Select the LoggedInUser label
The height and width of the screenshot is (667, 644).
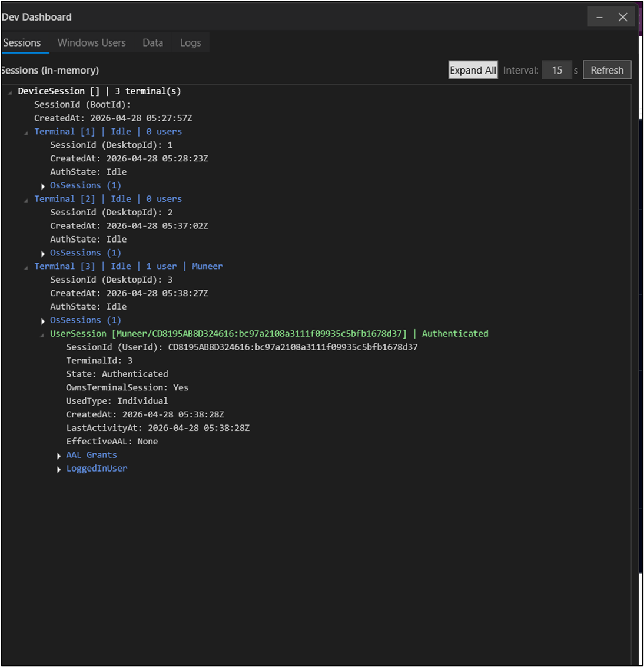point(97,469)
